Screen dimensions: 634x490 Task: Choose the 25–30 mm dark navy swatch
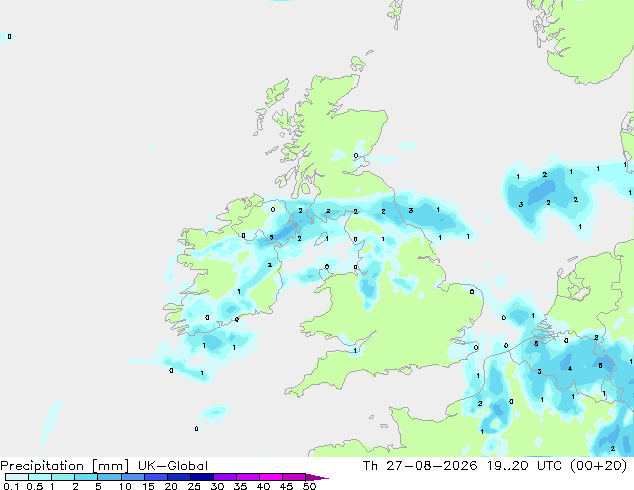[x=201, y=477]
